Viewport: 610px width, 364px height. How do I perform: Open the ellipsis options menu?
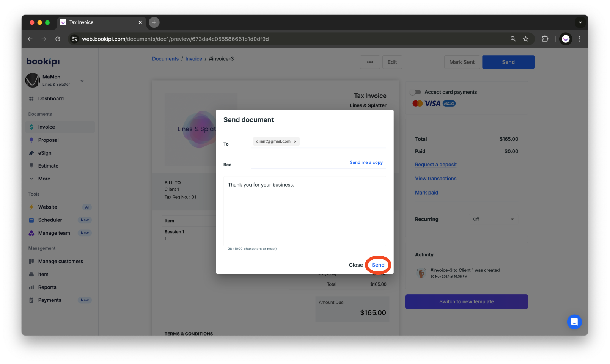click(370, 62)
